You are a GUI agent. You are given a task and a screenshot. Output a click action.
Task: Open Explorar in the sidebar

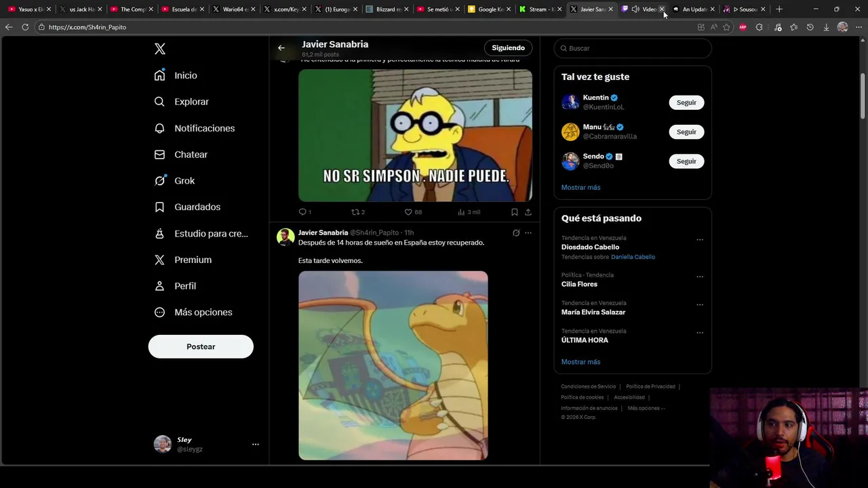(x=182, y=102)
